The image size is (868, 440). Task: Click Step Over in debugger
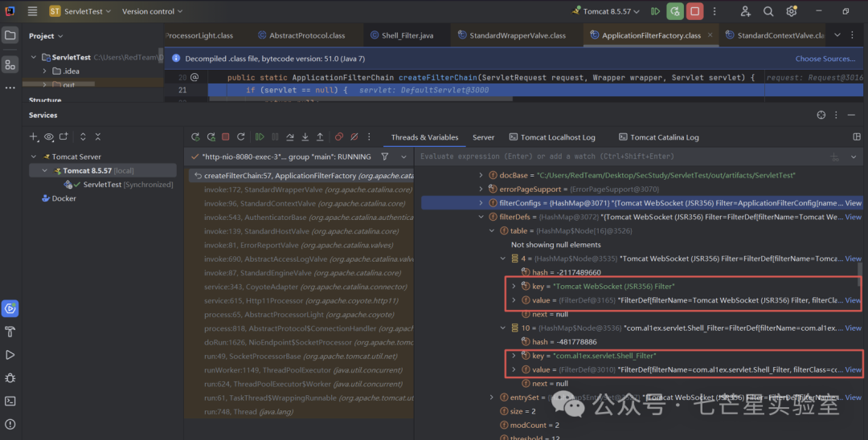[289, 136]
